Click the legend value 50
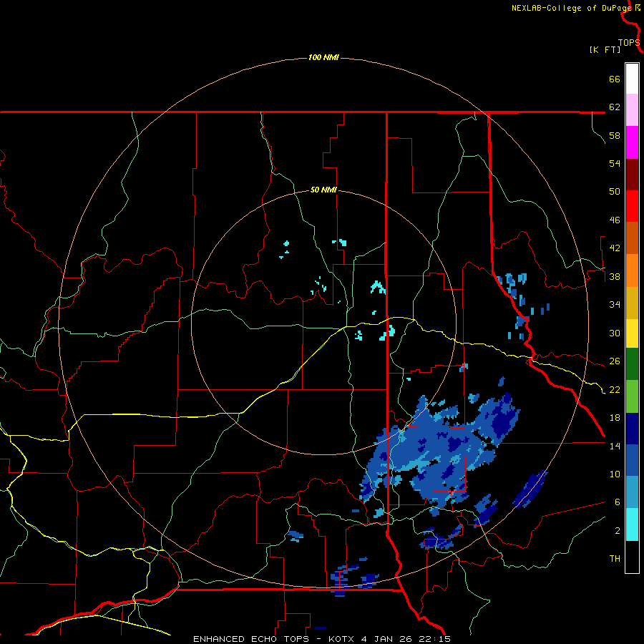The height and width of the screenshot is (644, 644). [x=615, y=192]
